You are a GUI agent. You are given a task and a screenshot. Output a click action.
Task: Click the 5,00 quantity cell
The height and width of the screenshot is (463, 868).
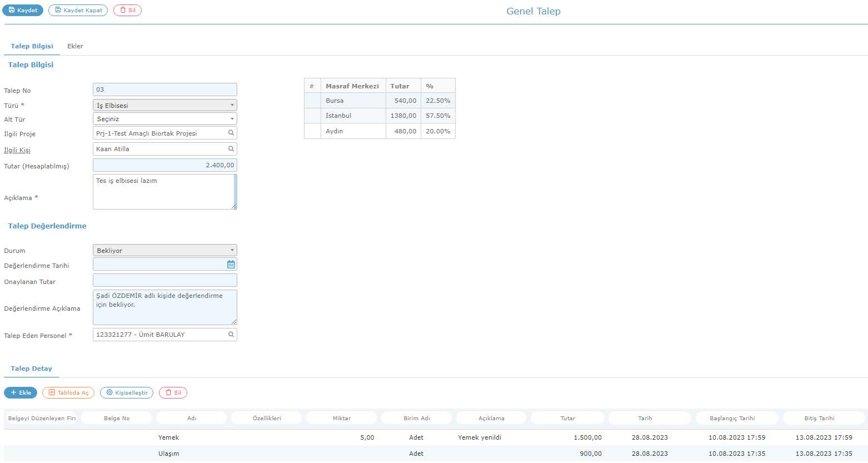tap(367, 437)
